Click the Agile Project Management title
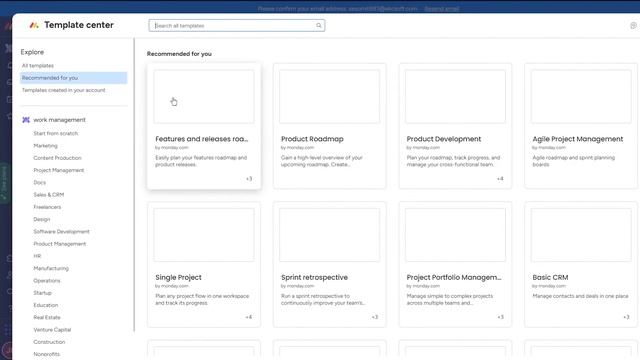640x360 pixels. pos(578,139)
